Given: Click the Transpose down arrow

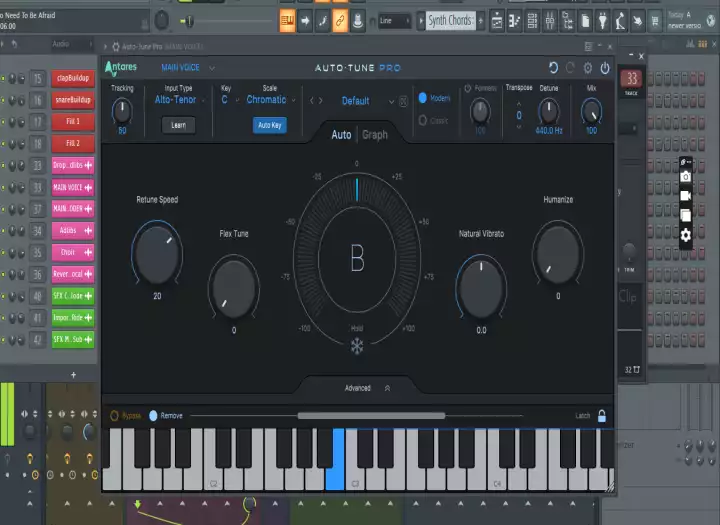Looking at the screenshot, I should point(519,127).
